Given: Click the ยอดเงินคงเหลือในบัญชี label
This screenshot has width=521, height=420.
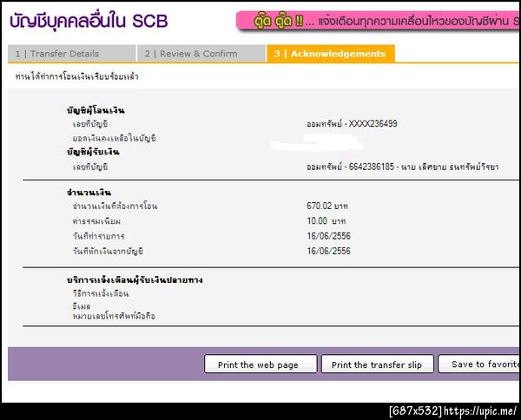Looking at the screenshot, I should click(115, 138).
